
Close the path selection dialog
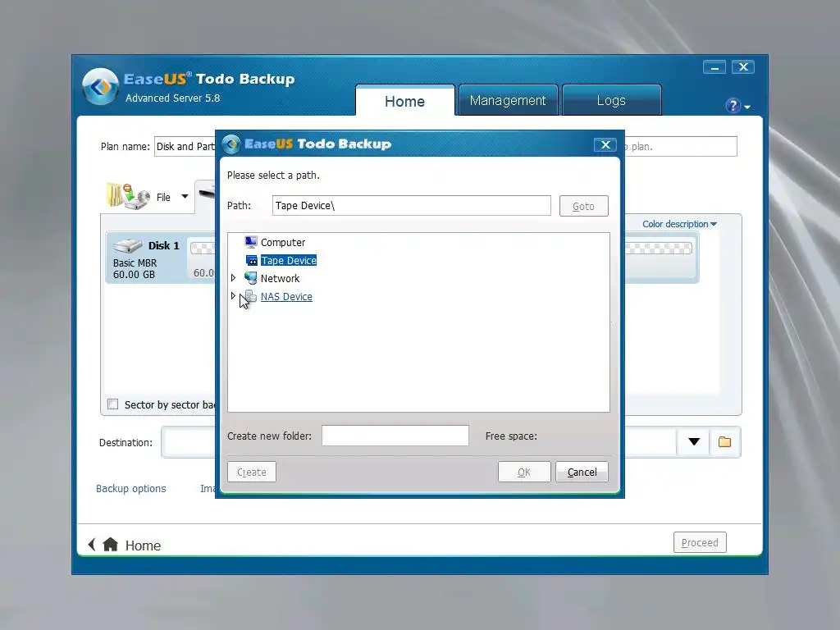click(x=605, y=144)
